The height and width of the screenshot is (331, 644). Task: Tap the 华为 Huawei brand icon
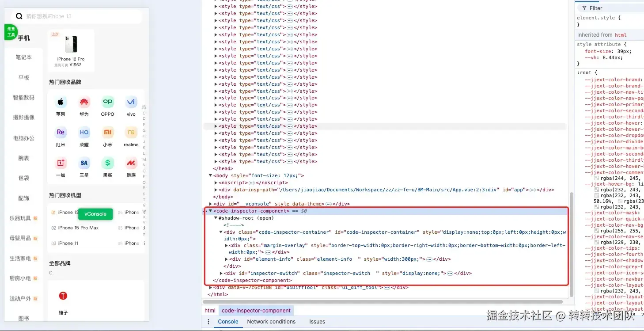[x=84, y=102]
